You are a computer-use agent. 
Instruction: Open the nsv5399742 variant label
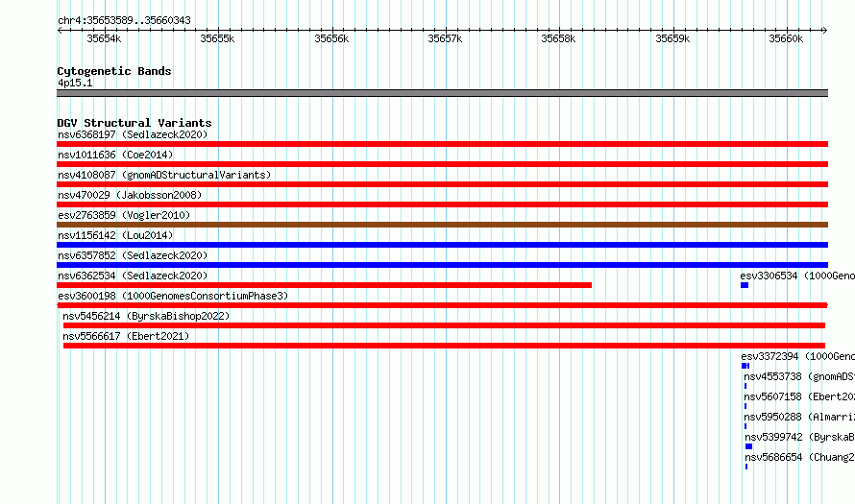tap(800, 437)
